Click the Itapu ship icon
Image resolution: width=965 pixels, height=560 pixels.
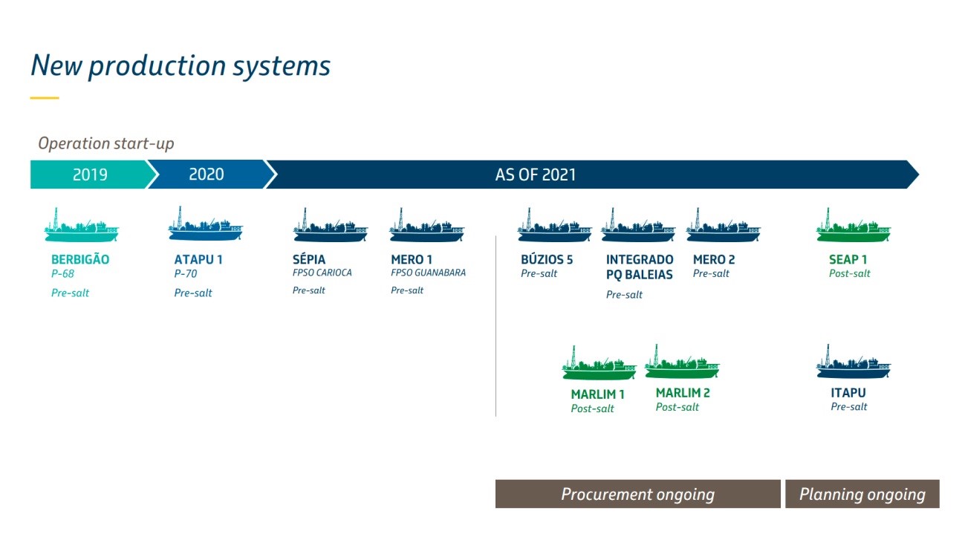pyautogui.click(x=854, y=362)
